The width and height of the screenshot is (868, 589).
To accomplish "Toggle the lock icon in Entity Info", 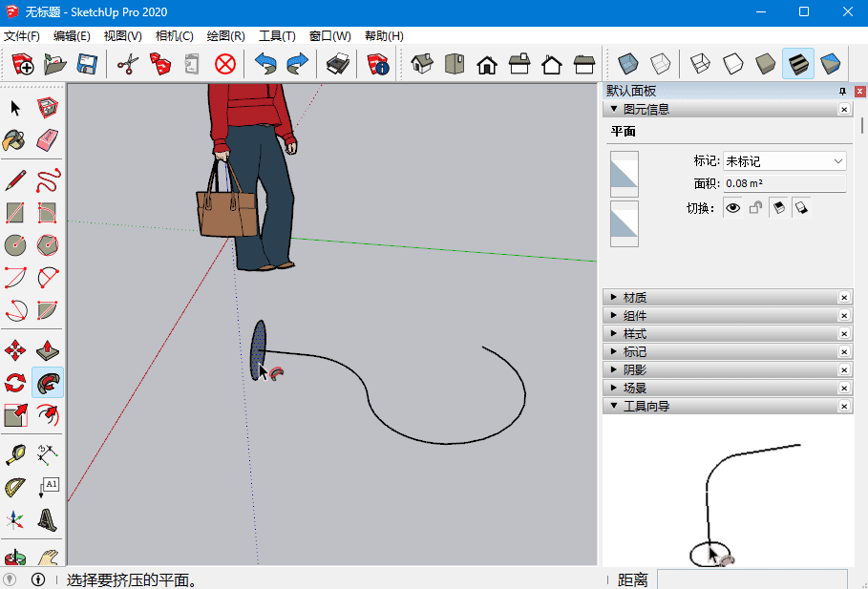I will pos(755,207).
